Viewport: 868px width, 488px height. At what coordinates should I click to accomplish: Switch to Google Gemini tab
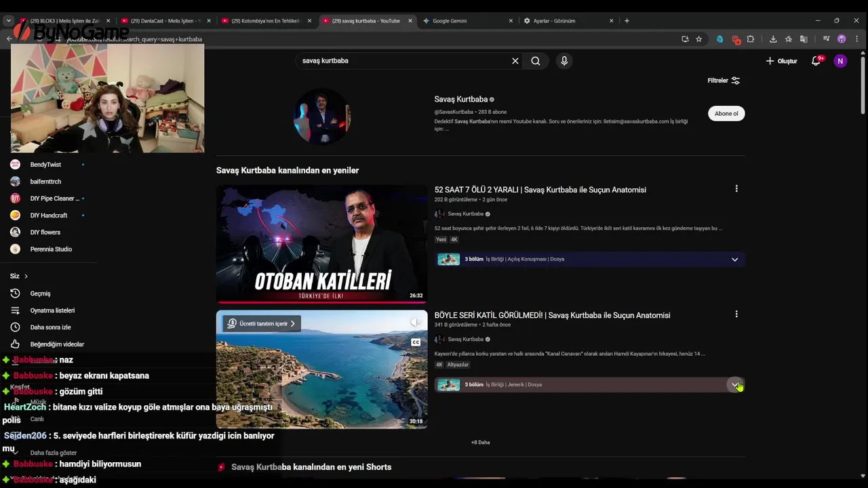tap(468, 21)
